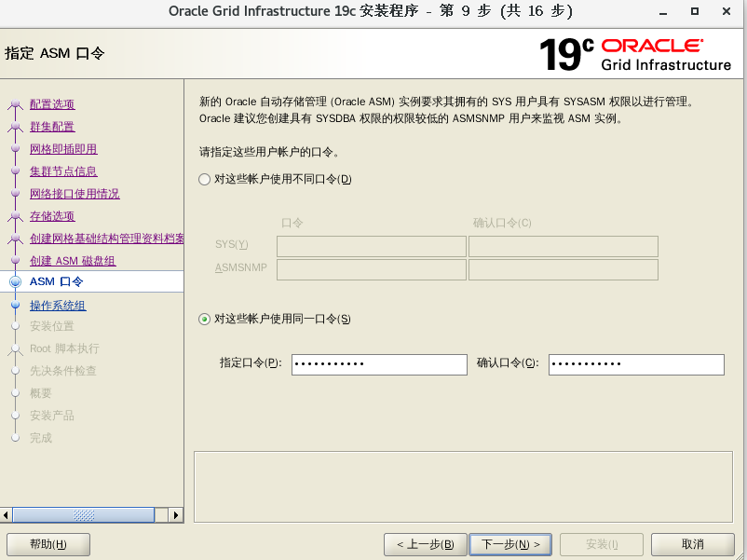This screenshot has height=560, width=747.
Task: Click the 操作系统组 step bullet icon
Action: [x=15, y=305]
